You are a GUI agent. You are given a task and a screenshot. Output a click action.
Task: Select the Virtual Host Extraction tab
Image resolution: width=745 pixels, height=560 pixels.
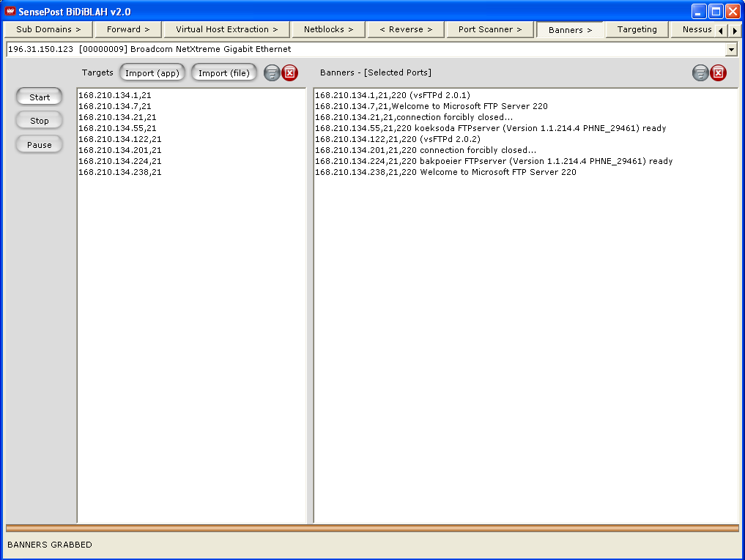pyautogui.click(x=226, y=29)
